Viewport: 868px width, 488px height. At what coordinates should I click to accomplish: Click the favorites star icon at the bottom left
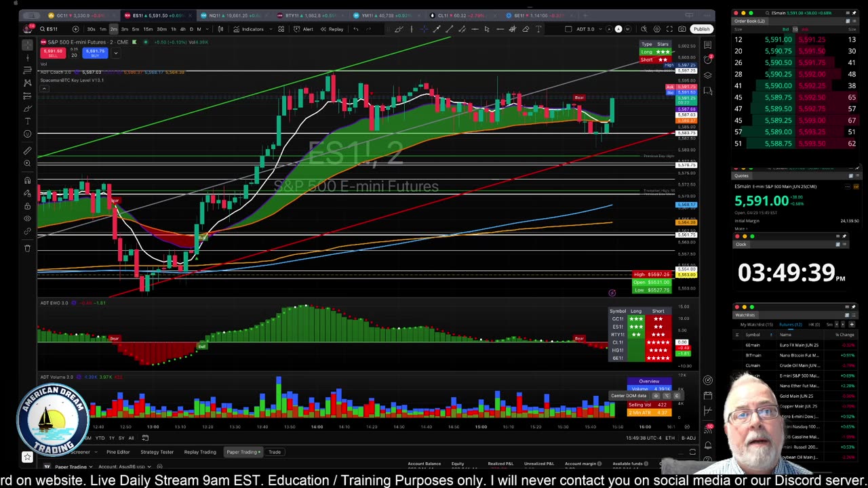coord(27,457)
